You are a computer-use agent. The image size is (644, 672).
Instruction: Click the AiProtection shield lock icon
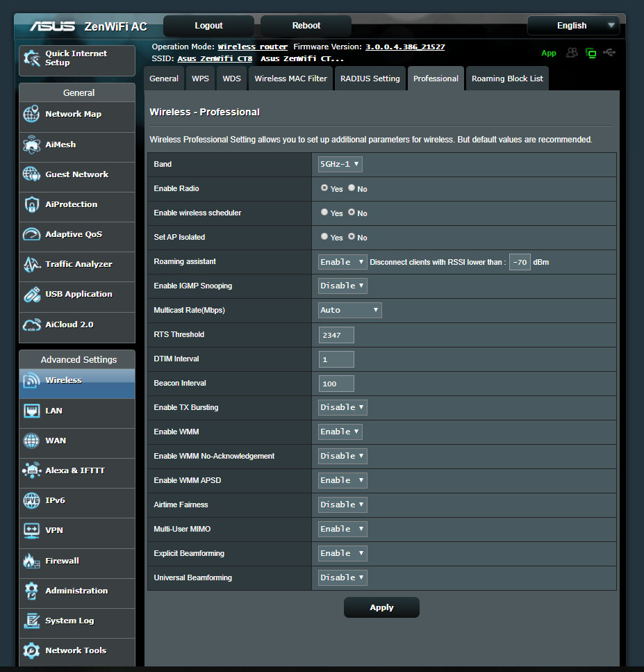(x=32, y=205)
